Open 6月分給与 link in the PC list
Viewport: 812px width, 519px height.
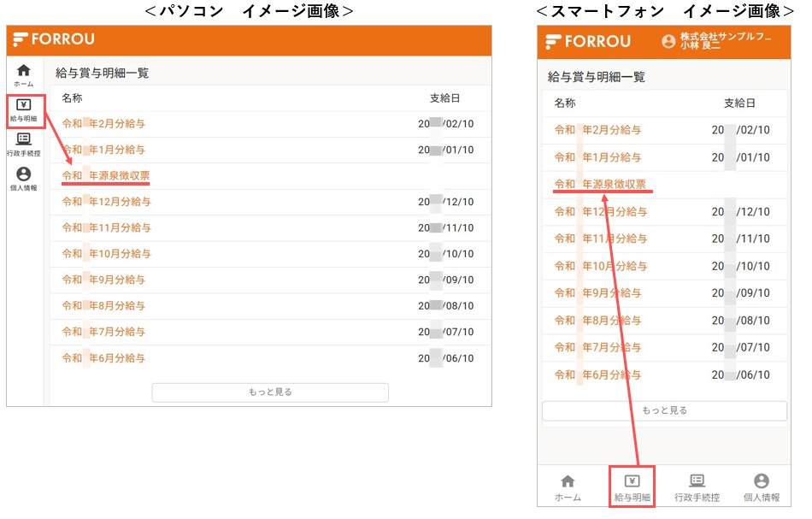tap(103, 358)
